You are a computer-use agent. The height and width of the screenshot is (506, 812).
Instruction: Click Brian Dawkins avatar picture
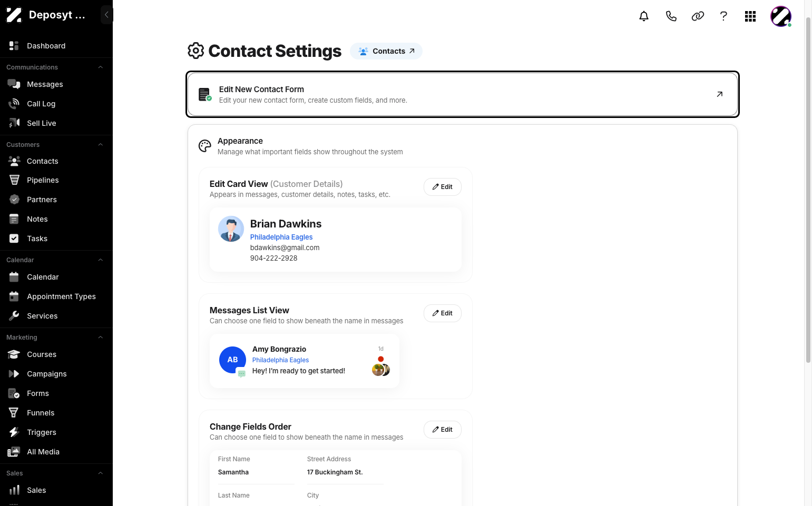coord(231,229)
